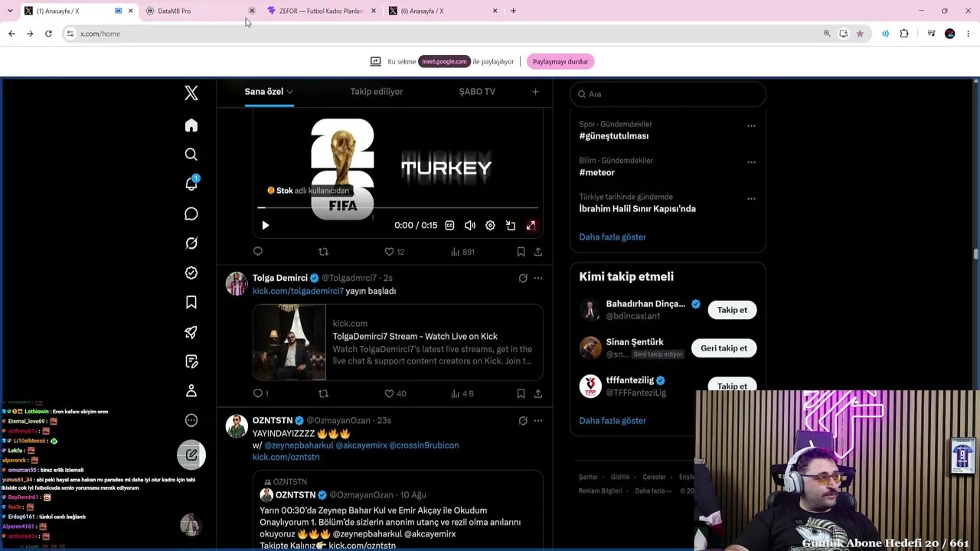Reply to Tolga Demirci's post

(260, 393)
